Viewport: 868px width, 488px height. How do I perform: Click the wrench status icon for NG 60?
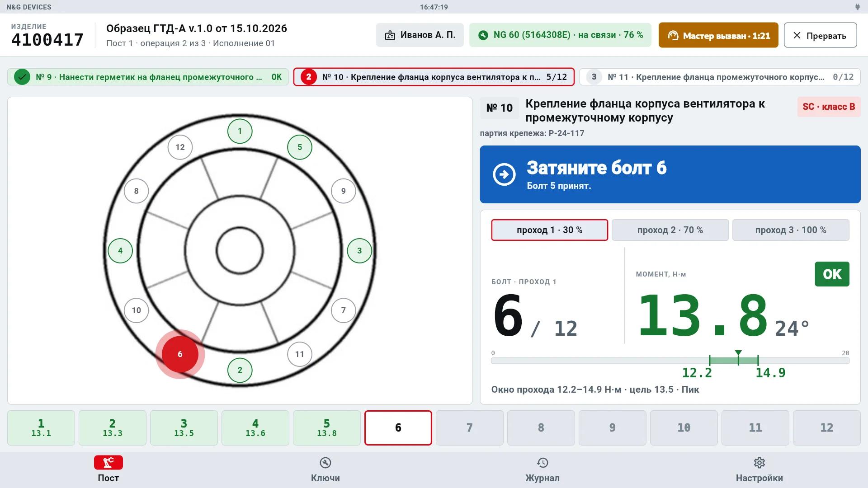pos(483,35)
